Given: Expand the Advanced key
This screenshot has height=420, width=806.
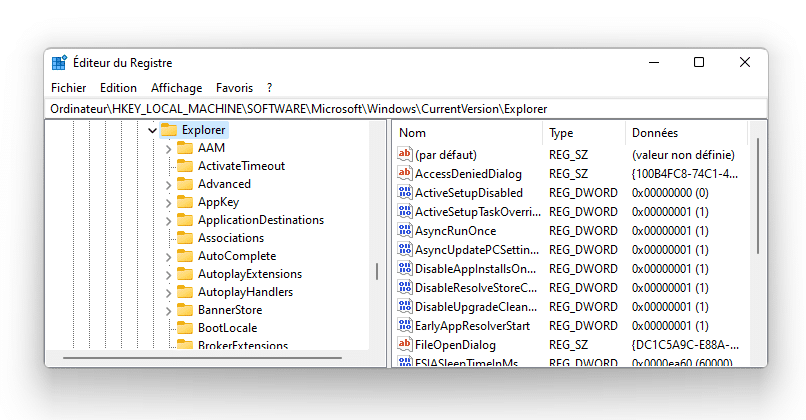Looking at the screenshot, I should (169, 185).
